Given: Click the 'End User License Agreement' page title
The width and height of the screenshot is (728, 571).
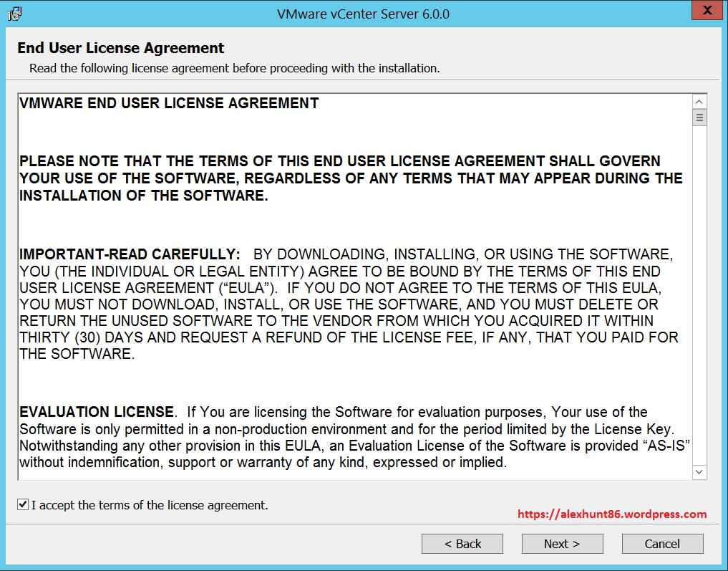Looking at the screenshot, I should [x=121, y=48].
